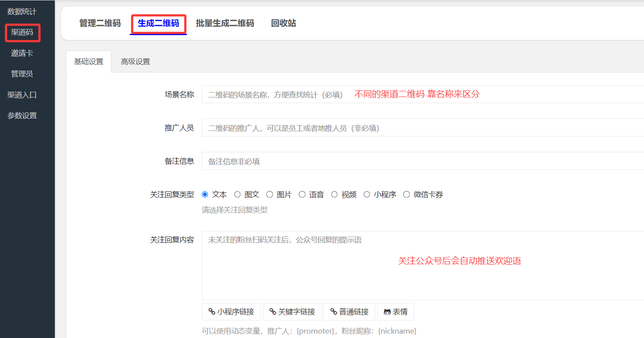Open the 小程序链接 link inserter
Viewport: 644px width, 338px height.
pyautogui.click(x=231, y=312)
